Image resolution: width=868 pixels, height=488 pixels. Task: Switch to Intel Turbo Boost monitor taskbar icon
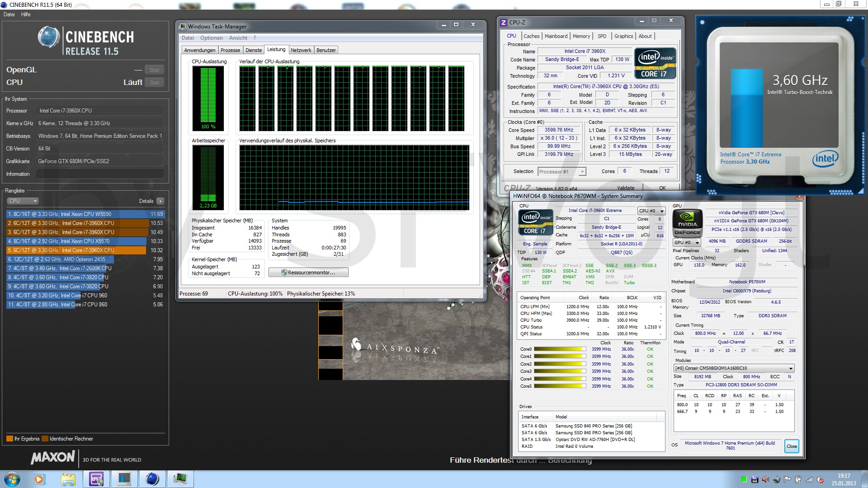124,479
